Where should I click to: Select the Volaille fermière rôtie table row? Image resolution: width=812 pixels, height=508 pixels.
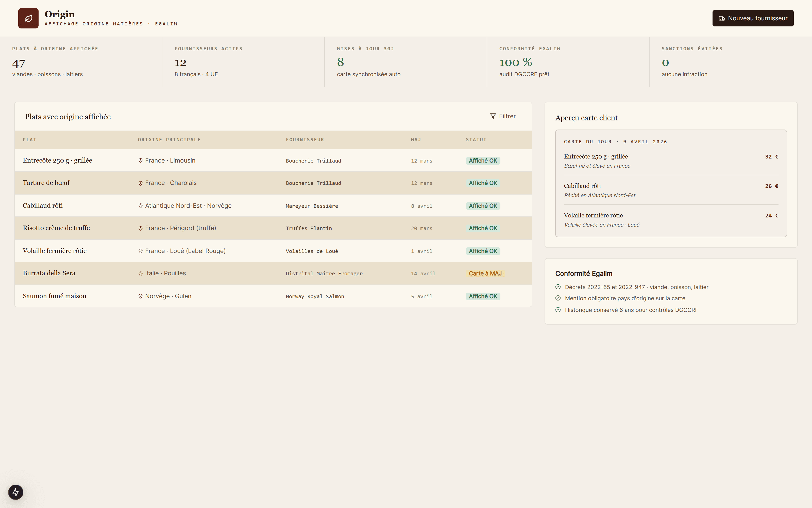[273, 251]
